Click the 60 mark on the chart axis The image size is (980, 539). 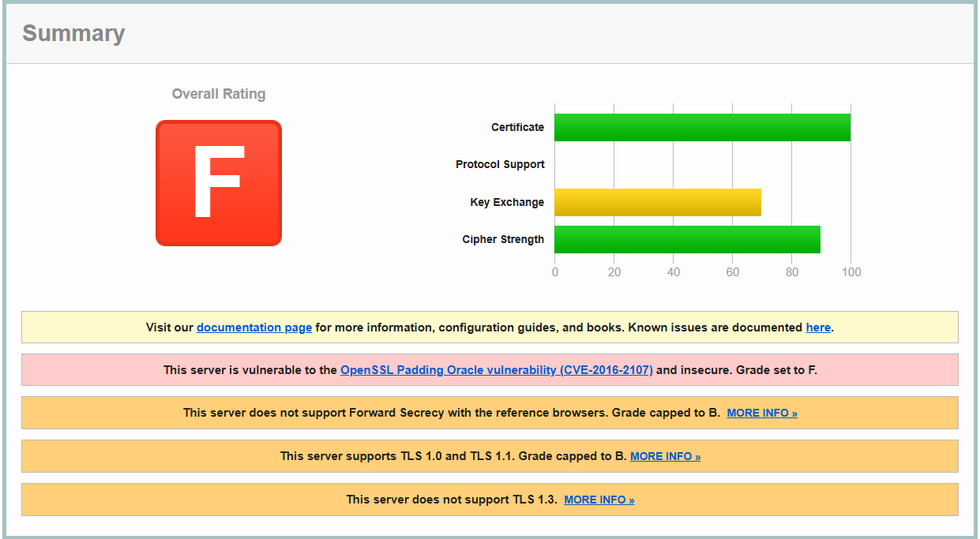(733, 272)
